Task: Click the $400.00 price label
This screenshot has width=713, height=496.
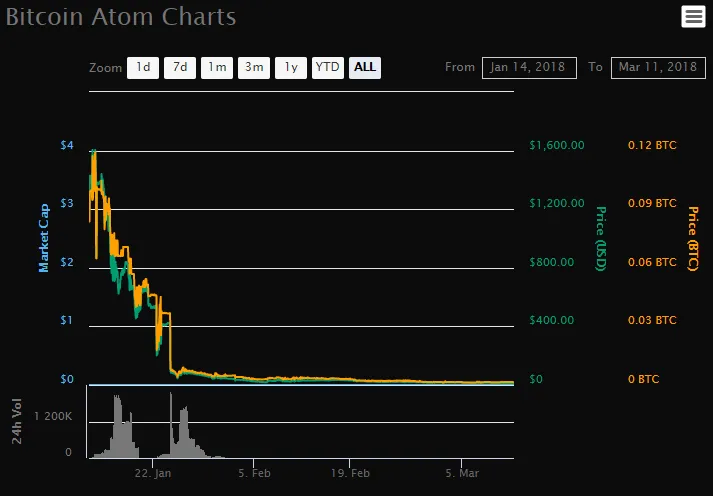Action: tap(552, 320)
